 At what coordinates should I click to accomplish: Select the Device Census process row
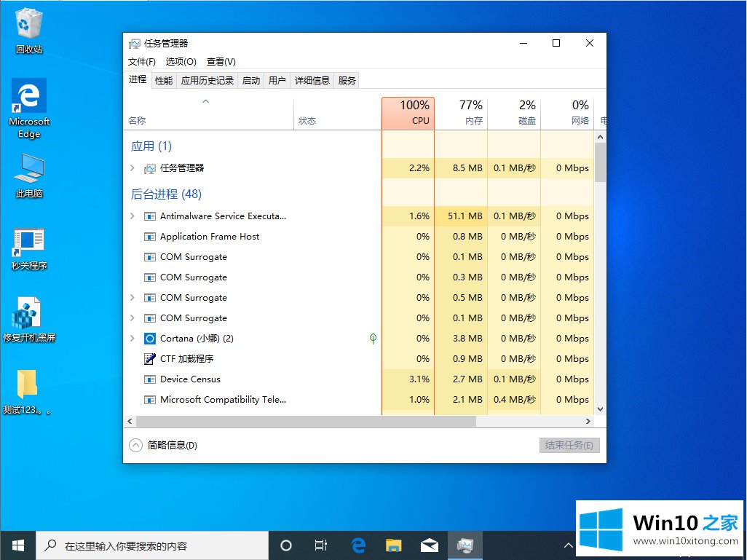(359, 379)
